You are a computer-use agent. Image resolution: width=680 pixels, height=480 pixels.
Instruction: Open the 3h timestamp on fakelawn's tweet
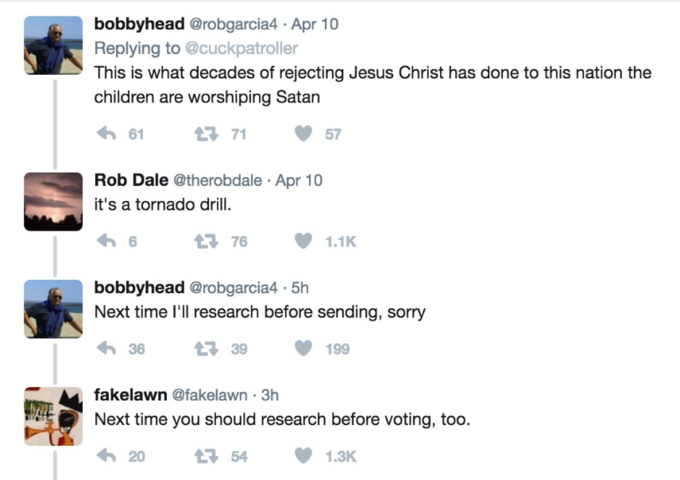coord(270,395)
